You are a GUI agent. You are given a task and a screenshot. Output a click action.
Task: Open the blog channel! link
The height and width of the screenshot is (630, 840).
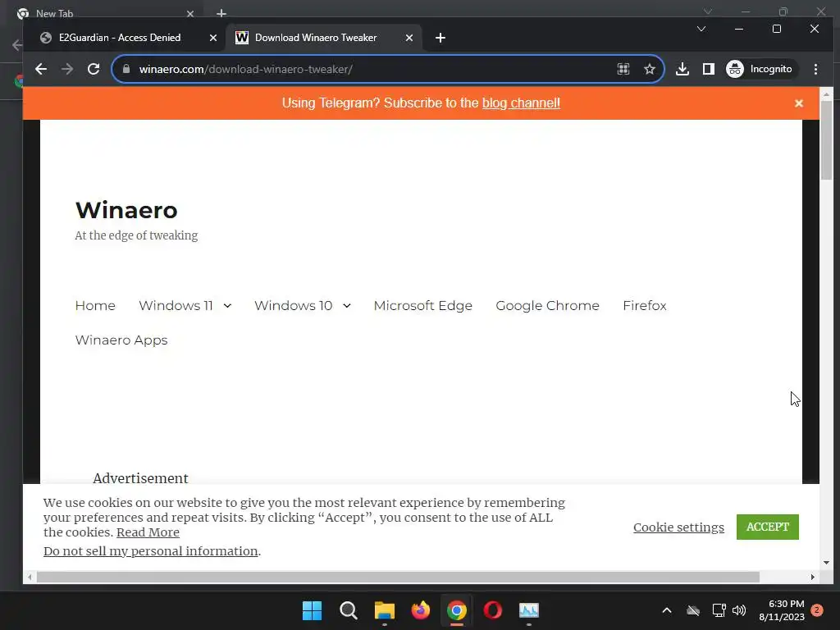click(521, 103)
